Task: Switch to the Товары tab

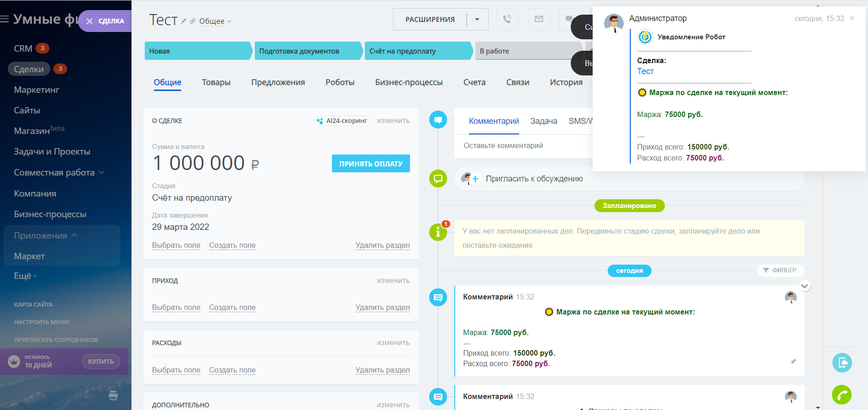Action: 216,82
